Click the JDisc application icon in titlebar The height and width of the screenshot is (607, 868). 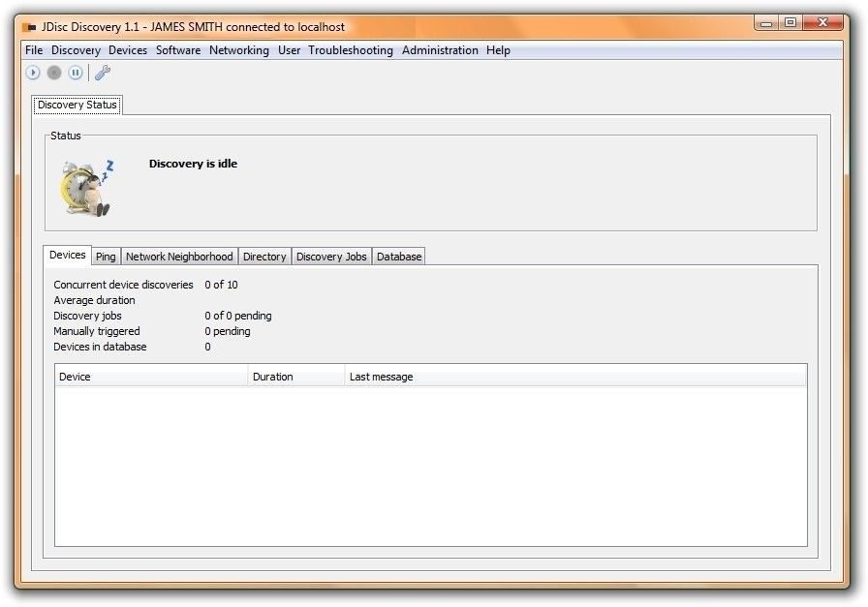click(28, 28)
